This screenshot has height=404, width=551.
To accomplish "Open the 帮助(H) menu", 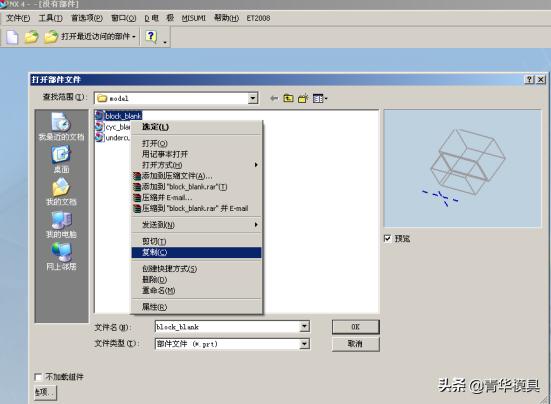I will (227, 18).
